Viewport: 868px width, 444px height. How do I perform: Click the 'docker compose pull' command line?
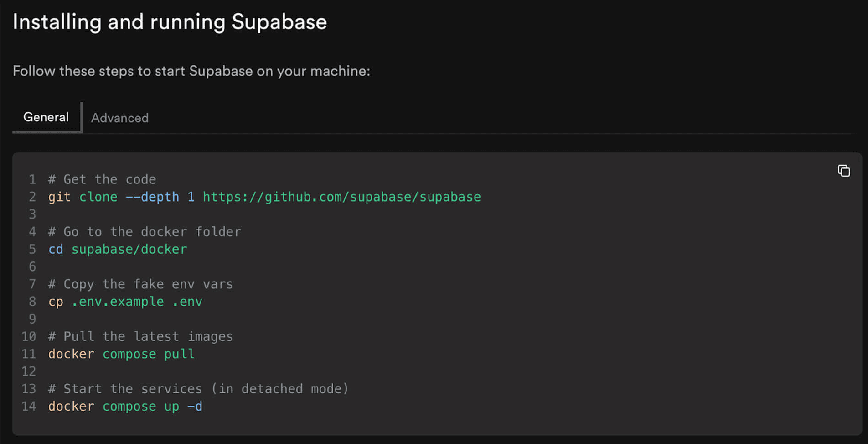point(121,354)
